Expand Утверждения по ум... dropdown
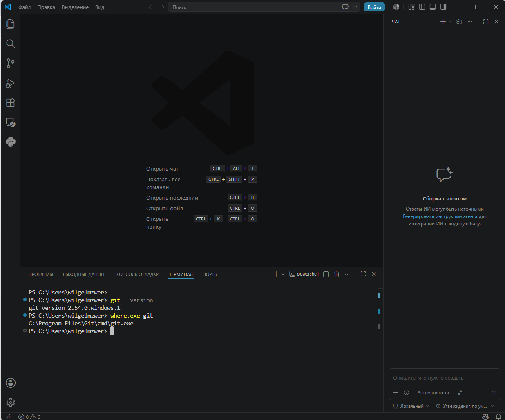Screen dimensions: 505x420 [465, 406]
